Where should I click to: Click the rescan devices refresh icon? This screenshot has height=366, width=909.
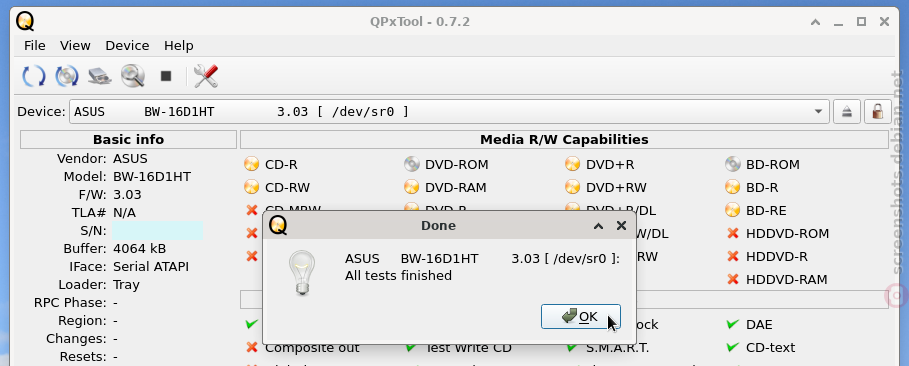34,76
